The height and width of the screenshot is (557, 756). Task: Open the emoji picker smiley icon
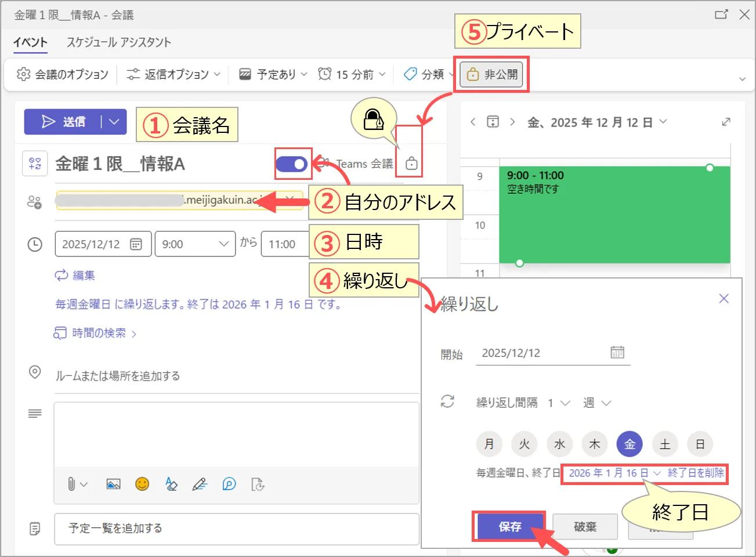(142, 484)
